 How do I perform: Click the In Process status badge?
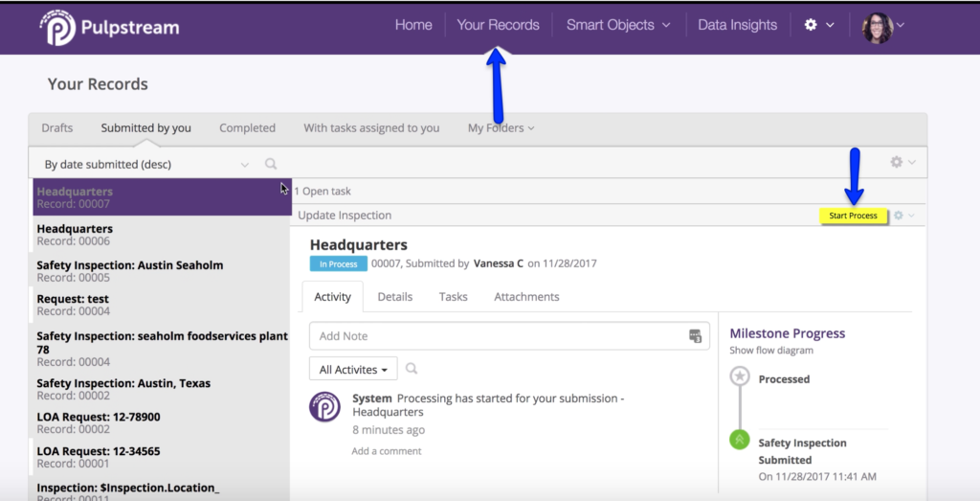tap(338, 264)
